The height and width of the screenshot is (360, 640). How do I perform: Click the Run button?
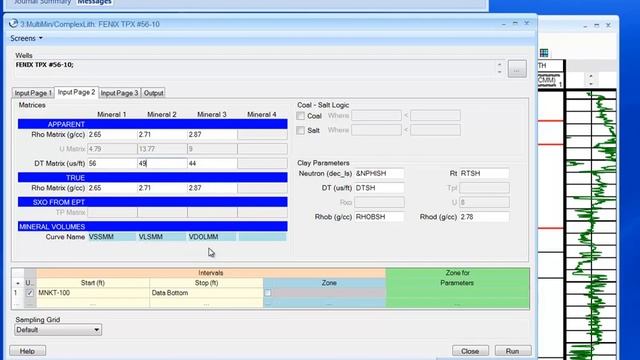513,351
